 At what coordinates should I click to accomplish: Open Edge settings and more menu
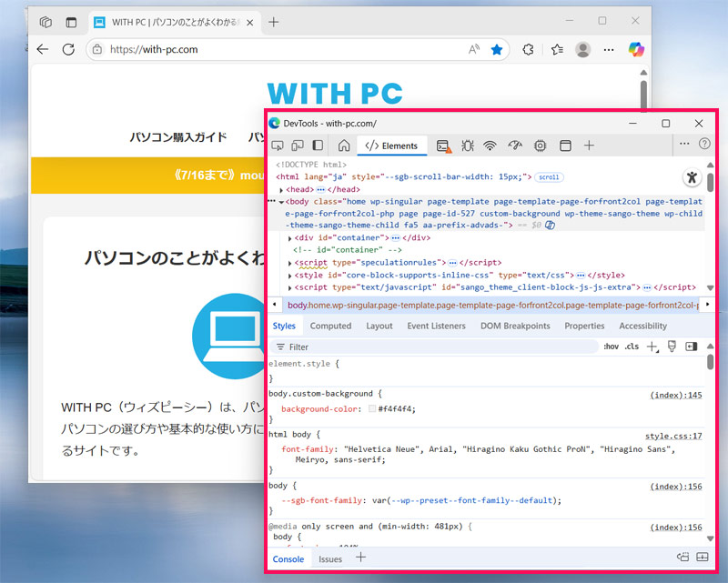click(x=609, y=50)
